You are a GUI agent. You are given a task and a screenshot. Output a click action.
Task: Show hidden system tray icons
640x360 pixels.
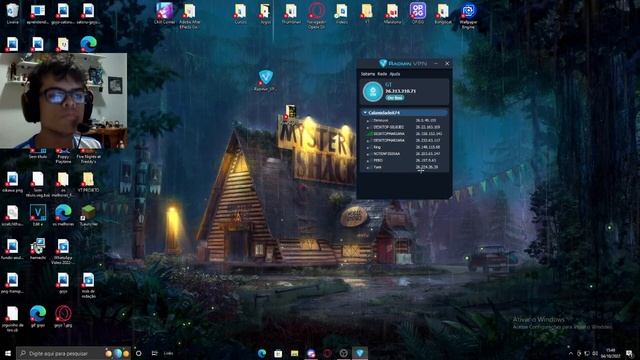[x=571, y=353]
